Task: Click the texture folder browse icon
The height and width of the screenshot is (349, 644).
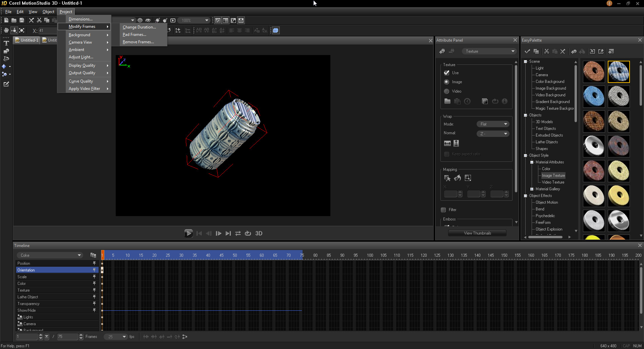Action: click(447, 101)
